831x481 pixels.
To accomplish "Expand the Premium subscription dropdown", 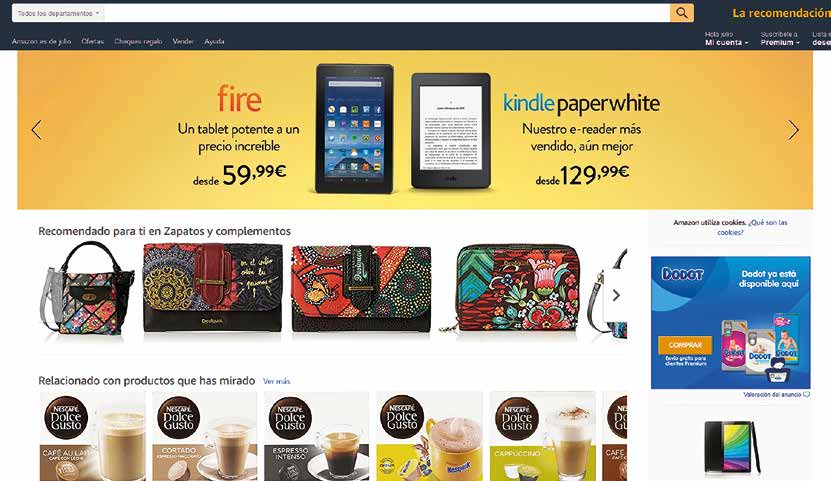I will click(780, 42).
